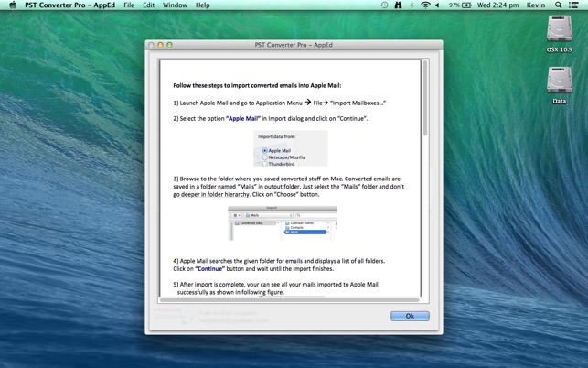Click the battery status indicator
Viewport: 588px width, 368px height.
tap(460, 5)
